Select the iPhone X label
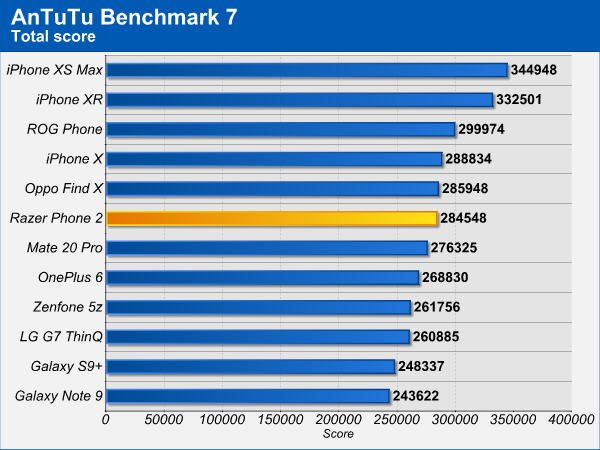This screenshot has height=450, width=600. (x=74, y=159)
